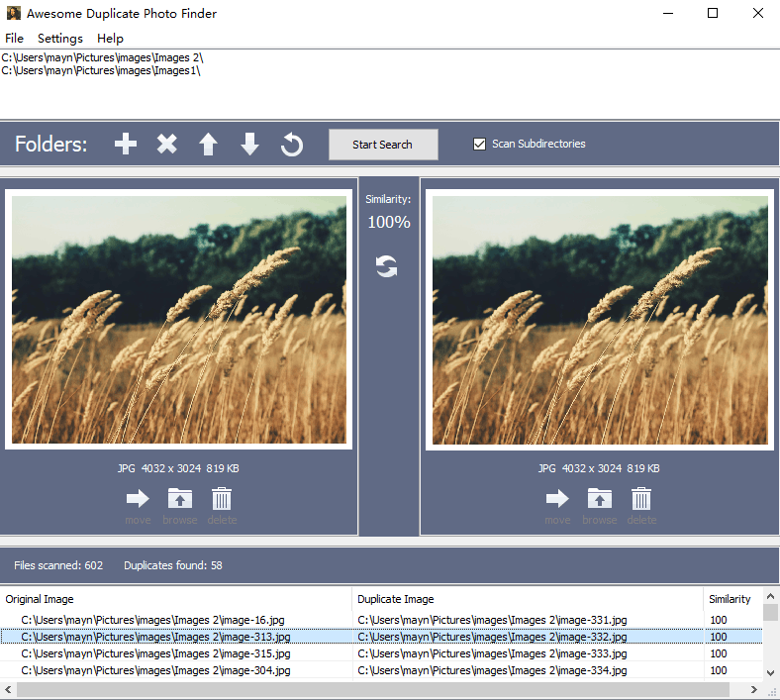Close the Awesome Duplicate Photo Finder window

(757, 14)
